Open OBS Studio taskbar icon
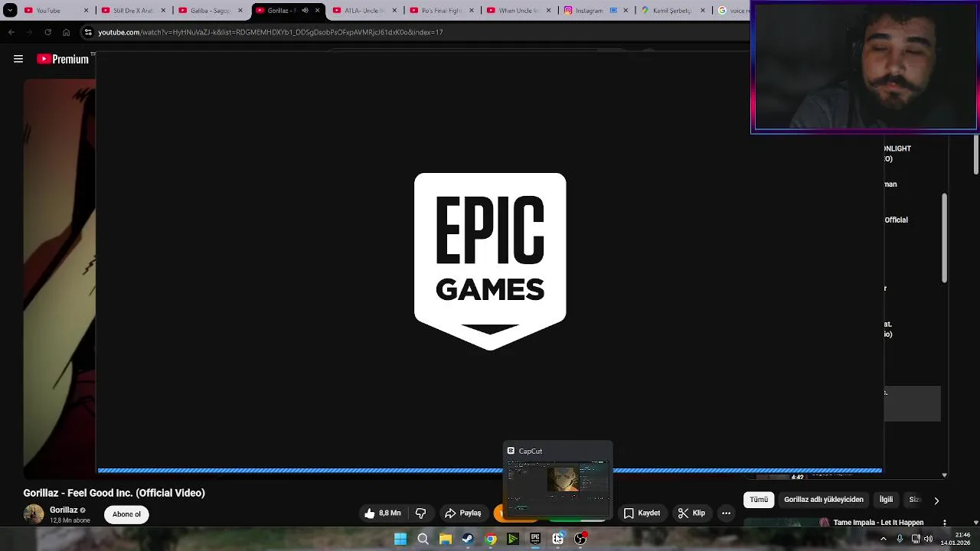 click(x=580, y=539)
